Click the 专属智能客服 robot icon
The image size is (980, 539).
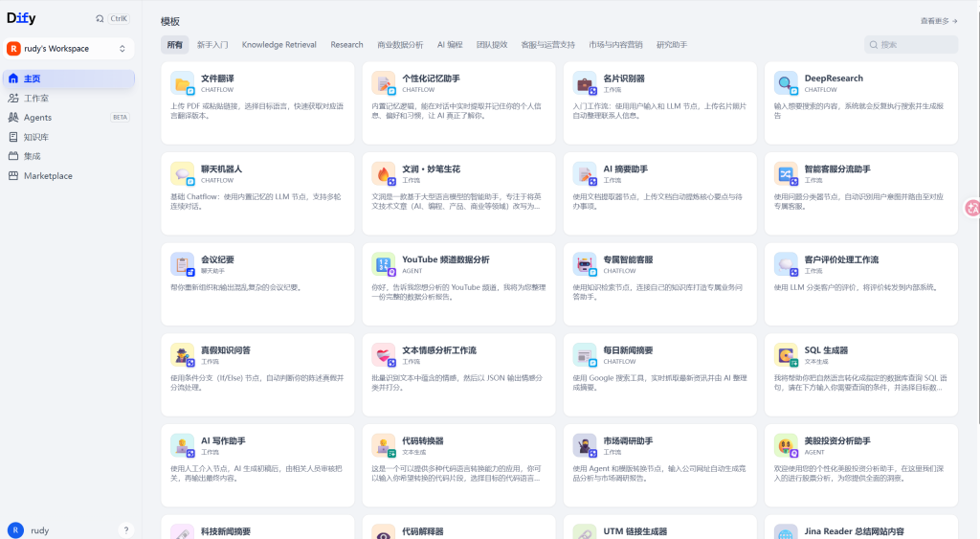click(x=585, y=264)
